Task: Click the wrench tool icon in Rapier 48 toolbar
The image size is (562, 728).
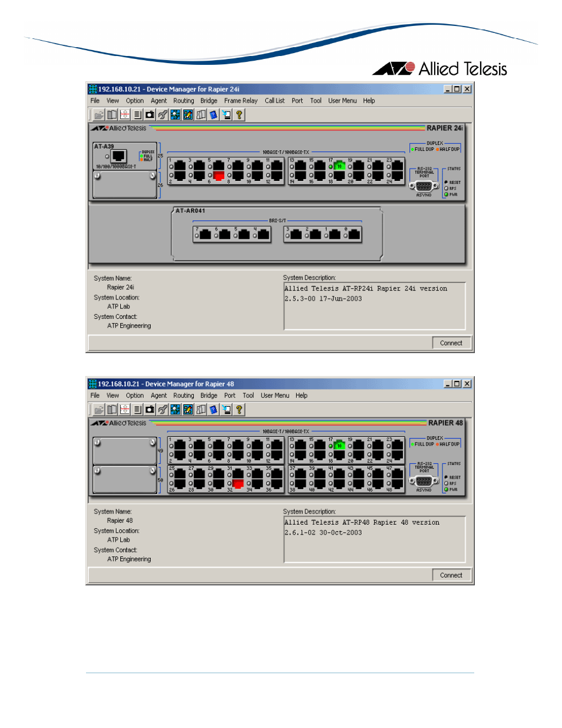Action: pyautogui.click(x=163, y=410)
